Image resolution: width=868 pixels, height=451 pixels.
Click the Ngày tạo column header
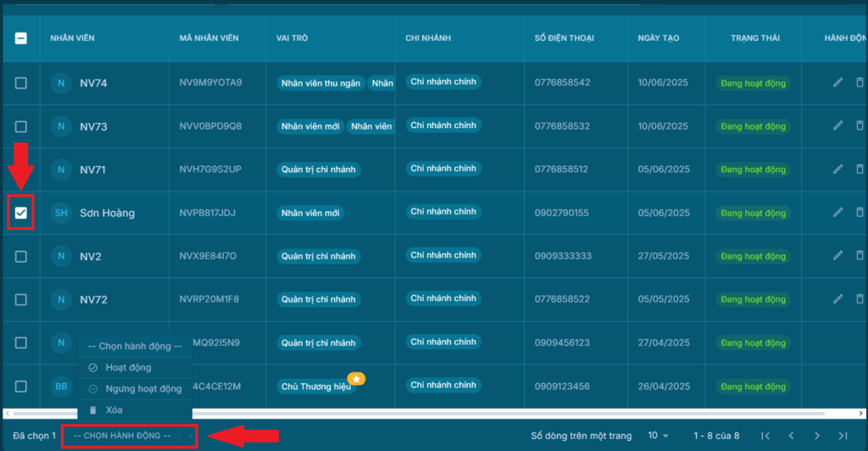[x=659, y=38]
